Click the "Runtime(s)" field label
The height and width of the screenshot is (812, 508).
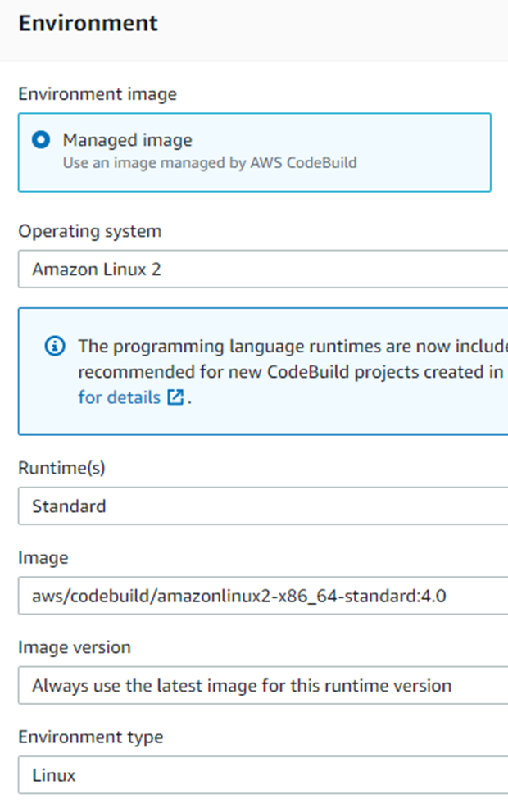pos(61,468)
